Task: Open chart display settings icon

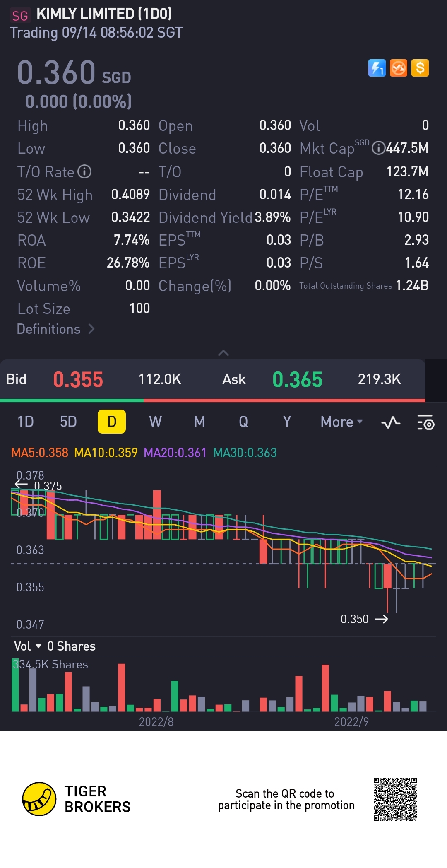Action: pyautogui.click(x=425, y=422)
